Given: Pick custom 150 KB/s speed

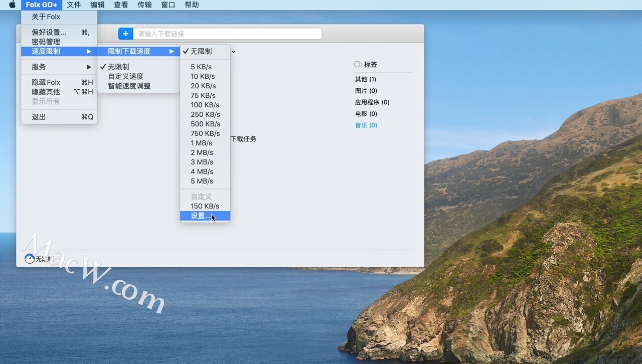Looking at the screenshot, I should [205, 206].
